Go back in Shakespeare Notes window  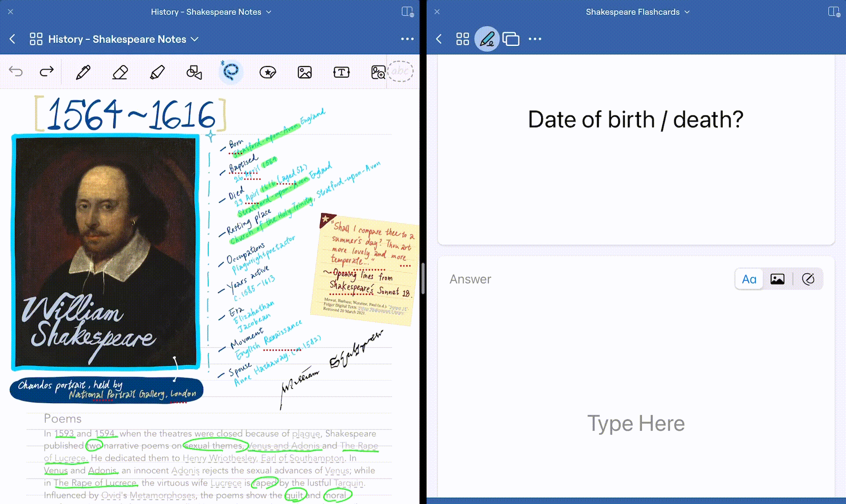point(12,39)
